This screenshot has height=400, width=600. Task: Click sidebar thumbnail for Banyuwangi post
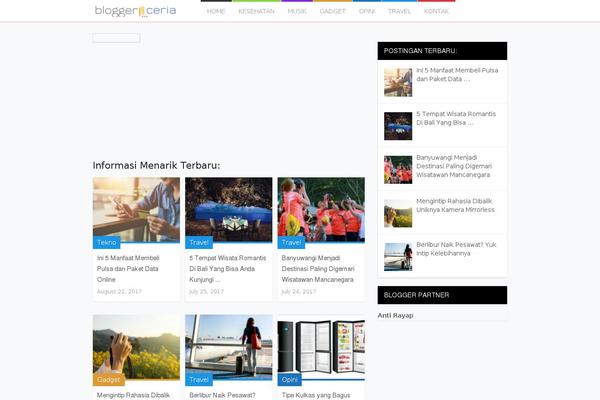click(x=398, y=170)
